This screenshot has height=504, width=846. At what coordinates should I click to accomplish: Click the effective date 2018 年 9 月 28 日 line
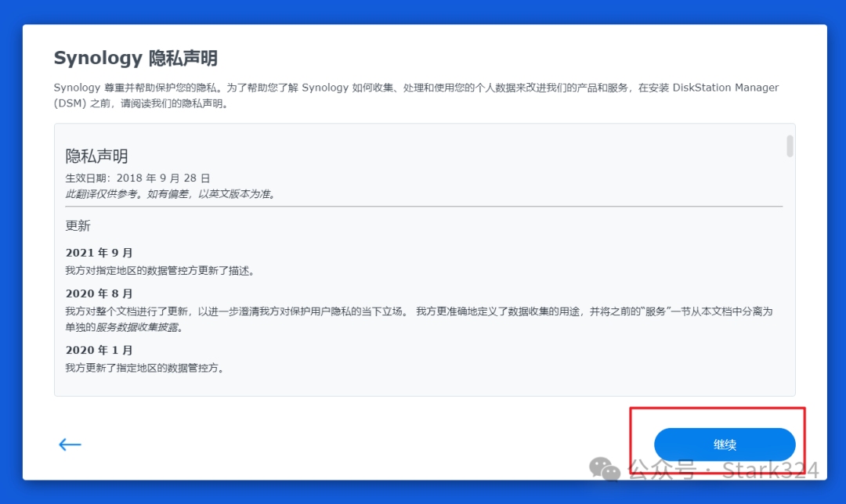[x=138, y=178]
